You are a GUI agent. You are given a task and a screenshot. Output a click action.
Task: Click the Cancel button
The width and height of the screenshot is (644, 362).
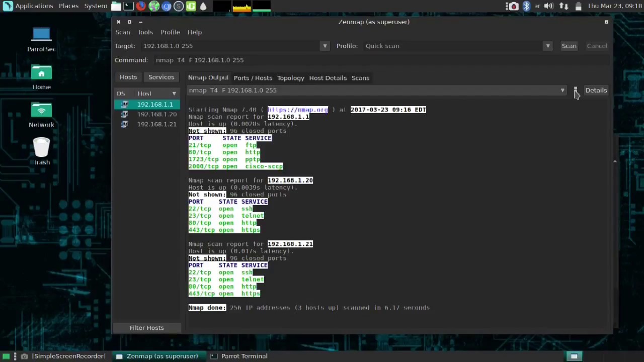click(x=597, y=46)
